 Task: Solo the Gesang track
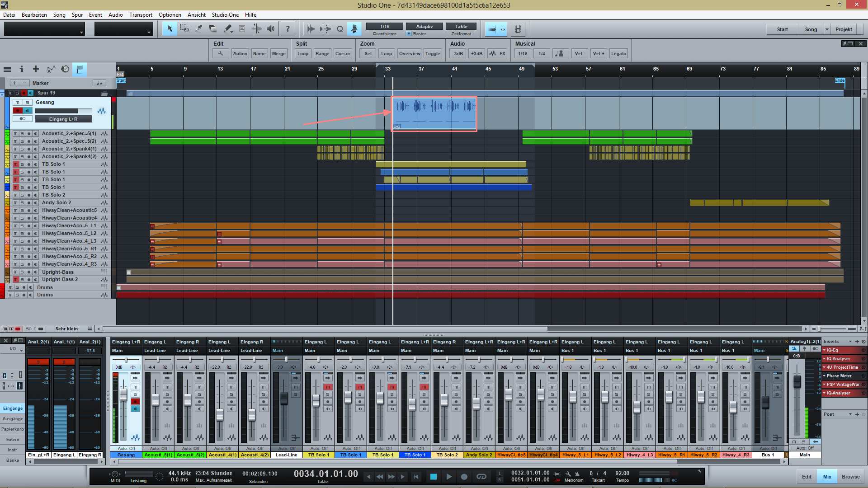[28, 103]
